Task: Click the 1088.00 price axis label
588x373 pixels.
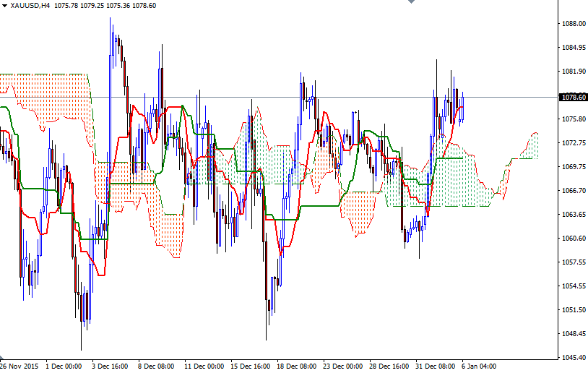Action: [574, 24]
